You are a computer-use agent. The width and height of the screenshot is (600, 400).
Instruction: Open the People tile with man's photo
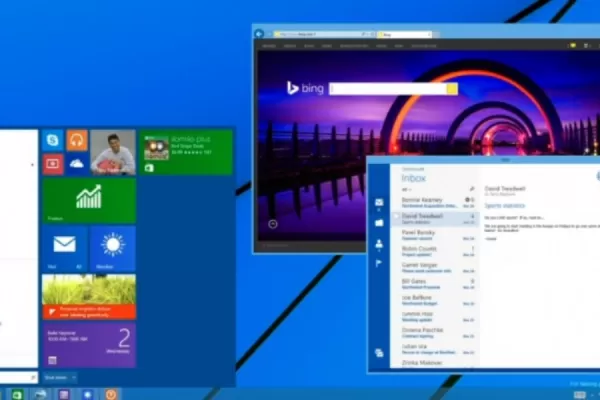tap(113, 152)
